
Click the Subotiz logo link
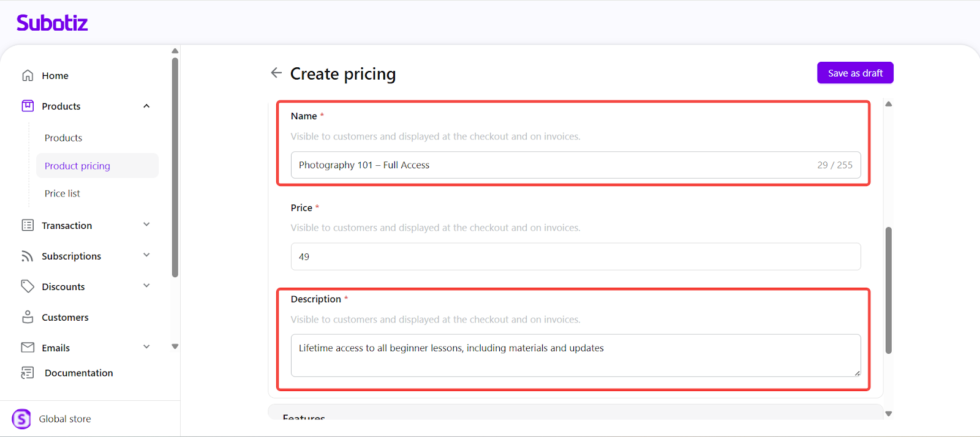point(52,23)
